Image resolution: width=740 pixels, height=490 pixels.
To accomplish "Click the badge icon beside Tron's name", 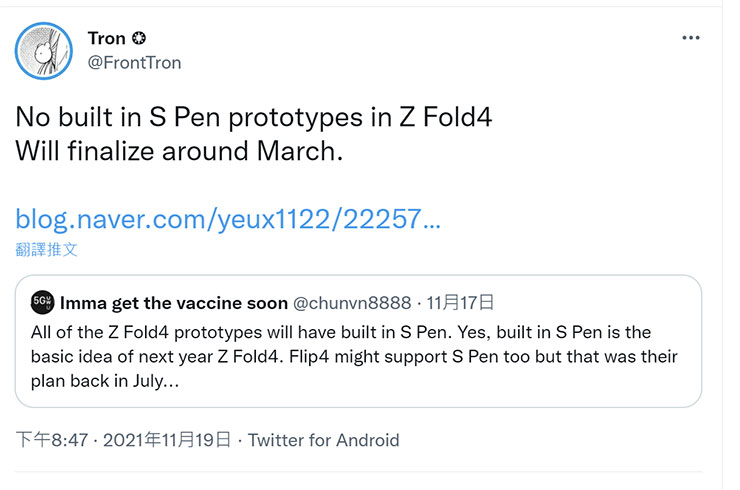I will tap(139, 39).
